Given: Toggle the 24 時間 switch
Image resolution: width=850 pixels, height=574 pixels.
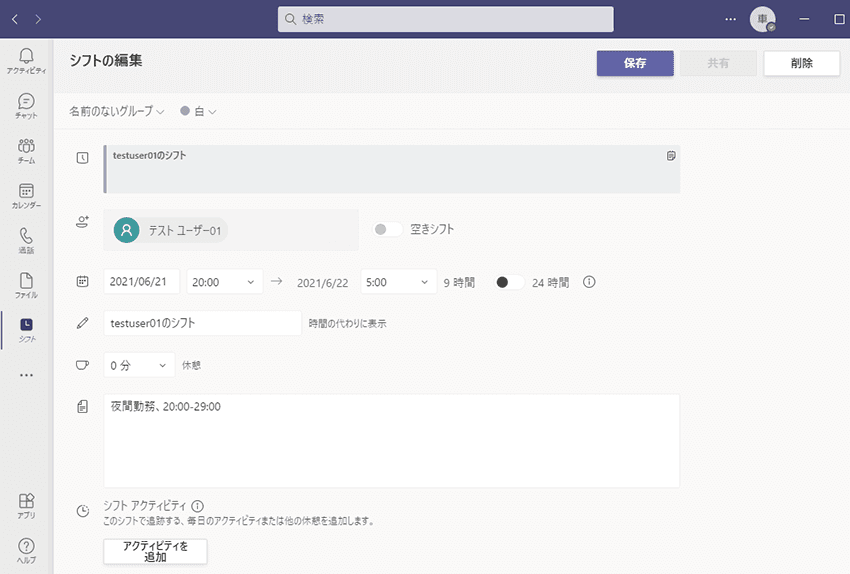Looking at the screenshot, I should click(509, 282).
